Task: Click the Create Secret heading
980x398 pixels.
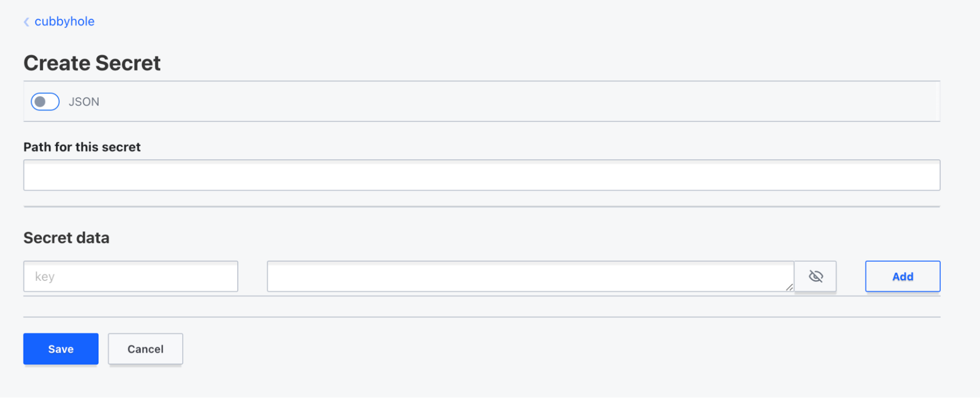Action: (92, 63)
